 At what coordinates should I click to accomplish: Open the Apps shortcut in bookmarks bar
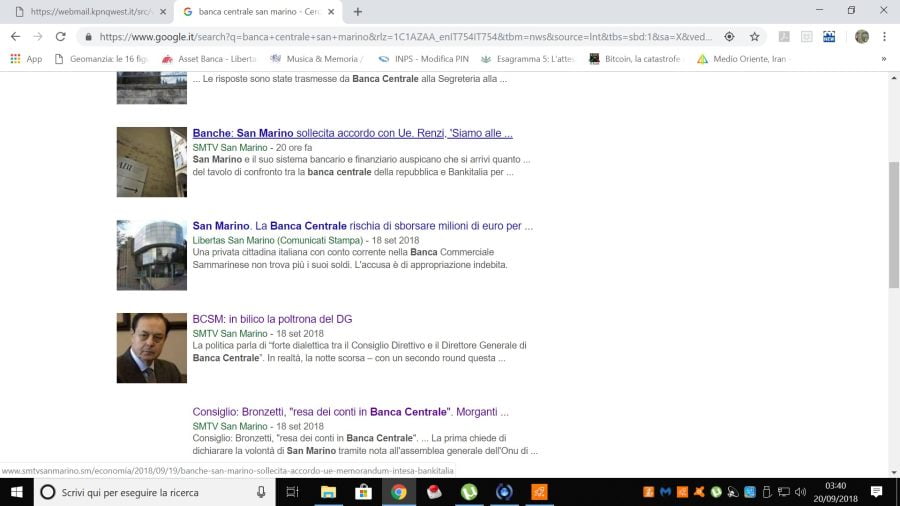coord(26,59)
